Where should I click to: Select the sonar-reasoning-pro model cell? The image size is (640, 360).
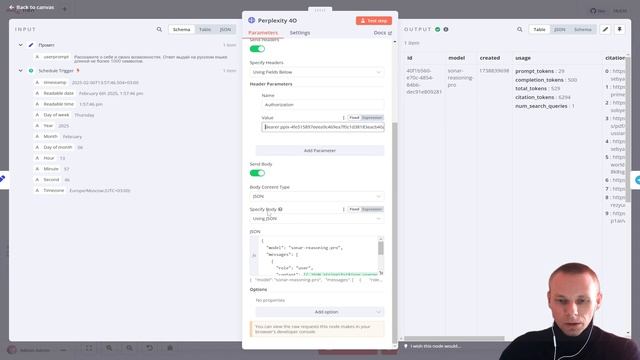460,78
